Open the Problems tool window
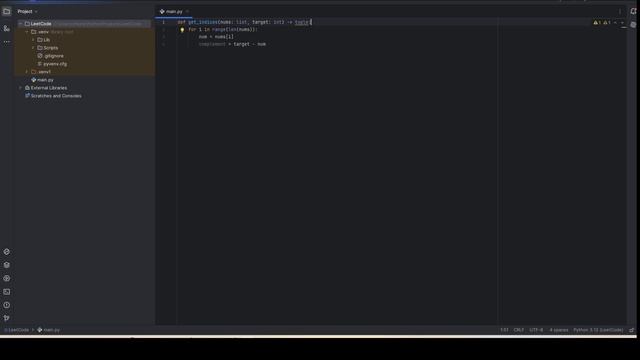 (x=7, y=305)
